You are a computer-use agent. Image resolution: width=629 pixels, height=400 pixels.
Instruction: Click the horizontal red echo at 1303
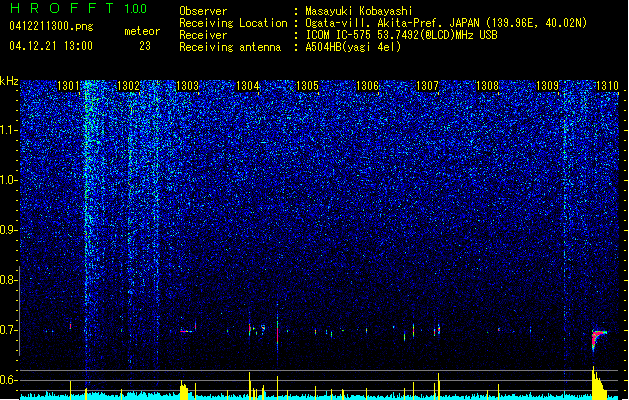[186, 331]
